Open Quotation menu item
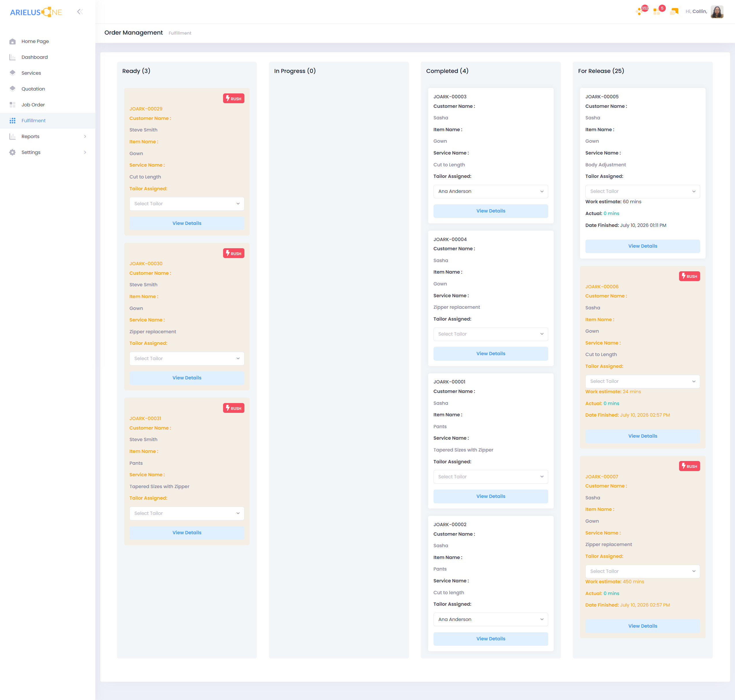 coord(48,89)
